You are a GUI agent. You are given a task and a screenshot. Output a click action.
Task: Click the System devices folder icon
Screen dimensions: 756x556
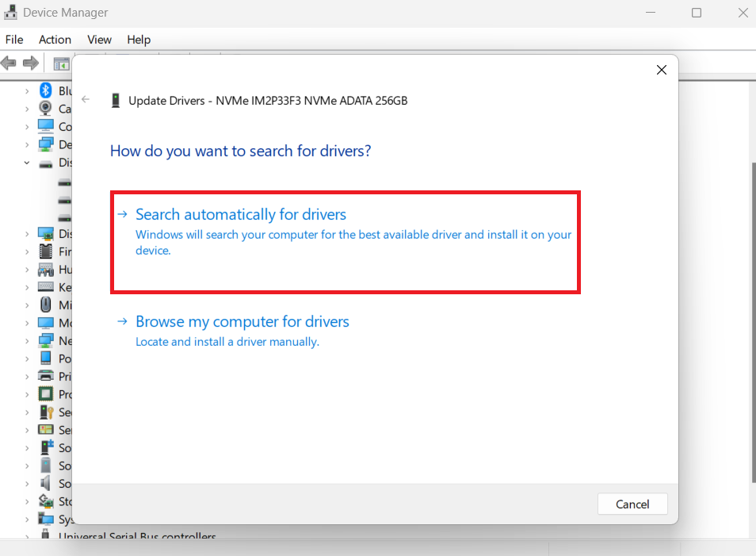[46, 519]
